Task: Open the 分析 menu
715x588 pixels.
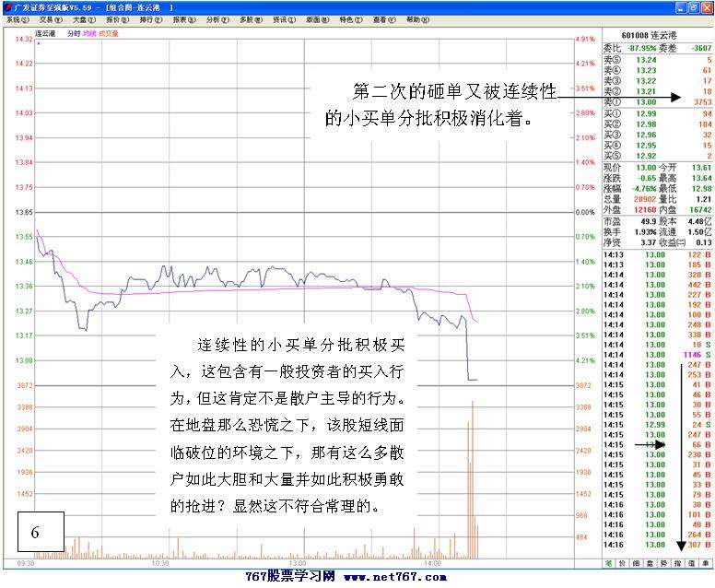Action: (x=213, y=19)
